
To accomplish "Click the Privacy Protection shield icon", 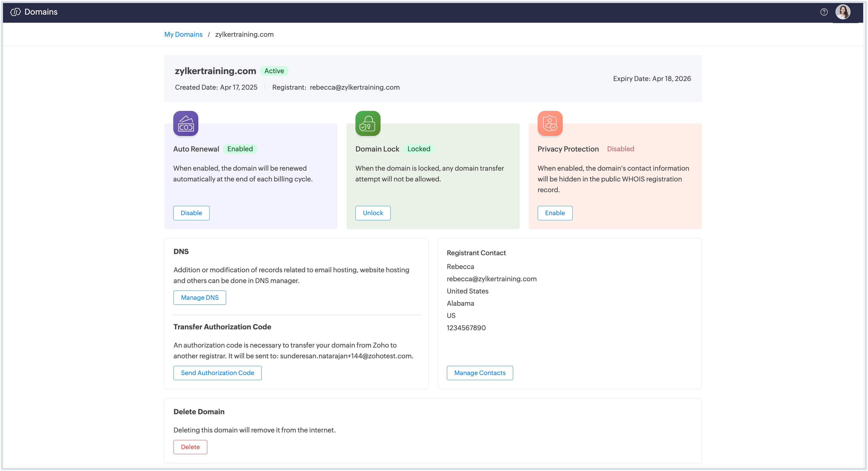I will pyautogui.click(x=550, y=123).
